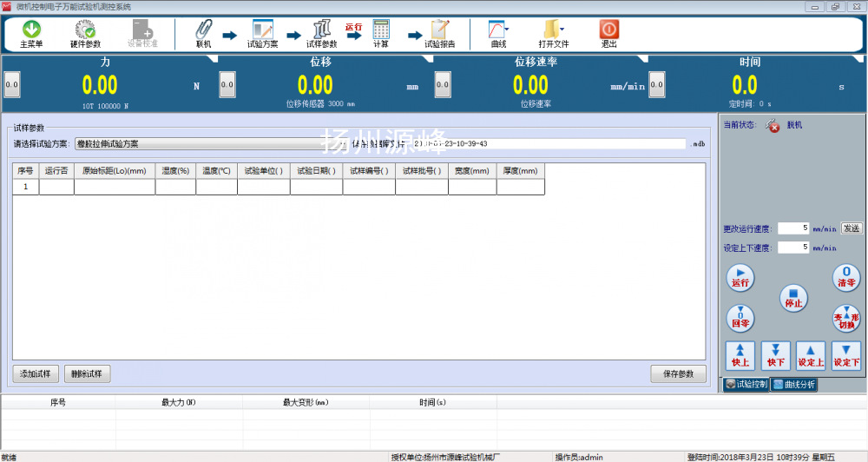Image resolution: width=868 pixels, height=462 pixels.
Task: Click the 更改运行速度 input field
Action: (x=793, y=228)
